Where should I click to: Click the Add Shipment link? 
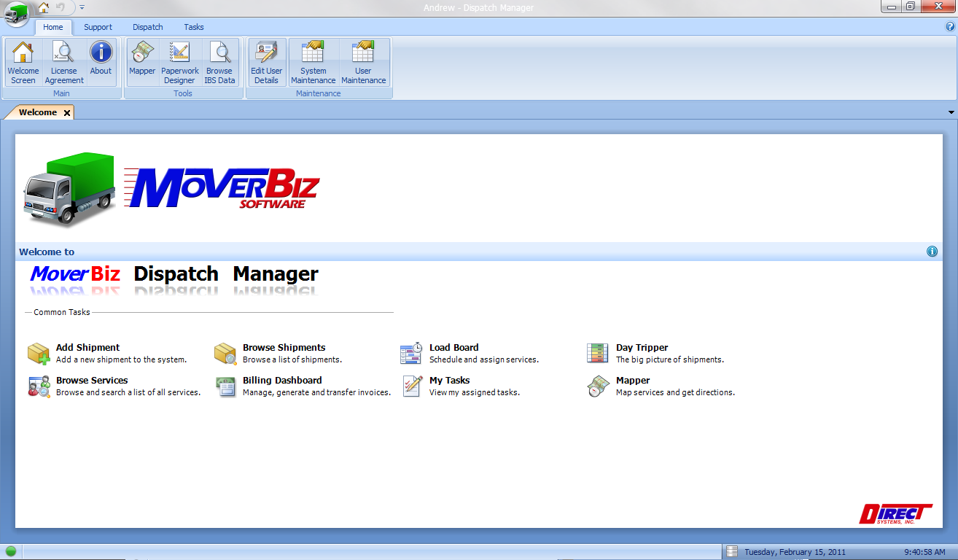87,348
